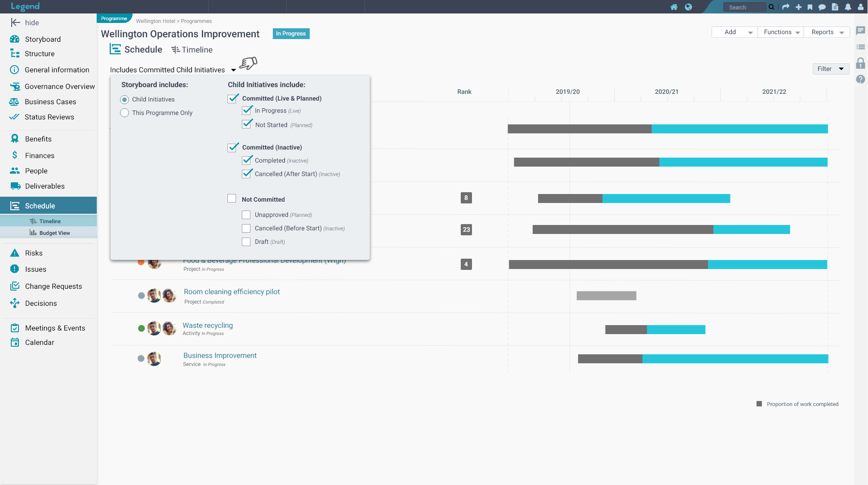This screenshot has height=485, width=868.
Task: Open the Functions dropdown
Action: (x=781, y=32)
